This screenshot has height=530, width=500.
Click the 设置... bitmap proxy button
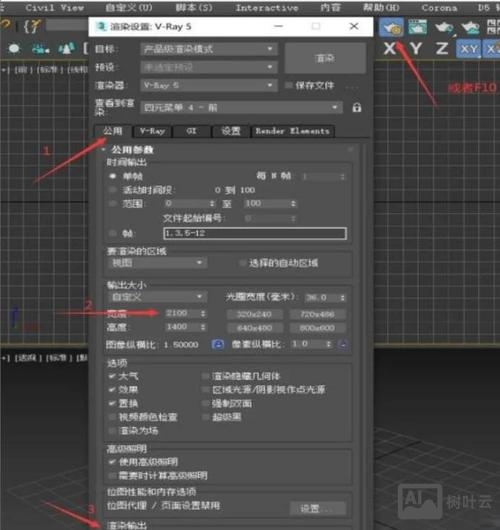[317, 508]
